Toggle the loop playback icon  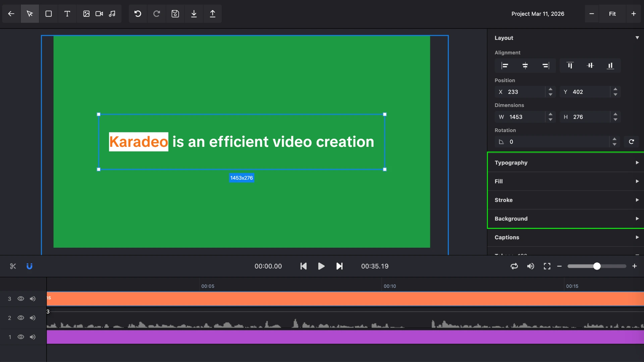[x=514, y=266]
